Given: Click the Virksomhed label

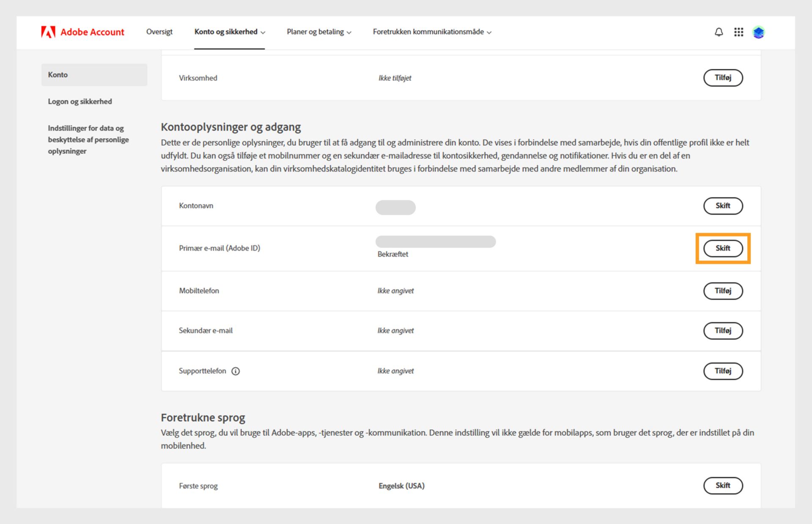Looking at the screenshot, I should pyautogui.click(x=198, y=78).
